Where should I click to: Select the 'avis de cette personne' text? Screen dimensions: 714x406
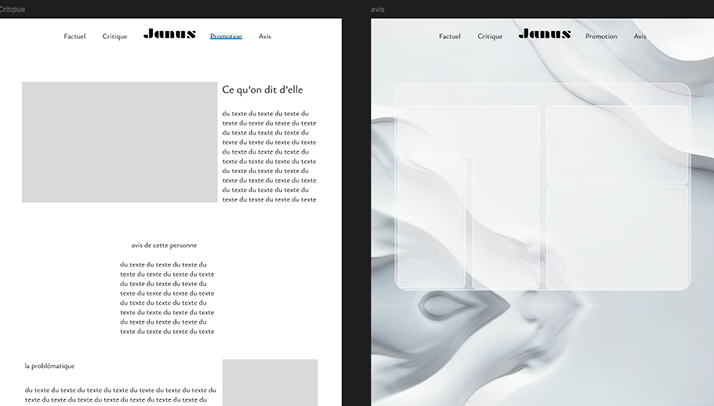click(164, 245)
